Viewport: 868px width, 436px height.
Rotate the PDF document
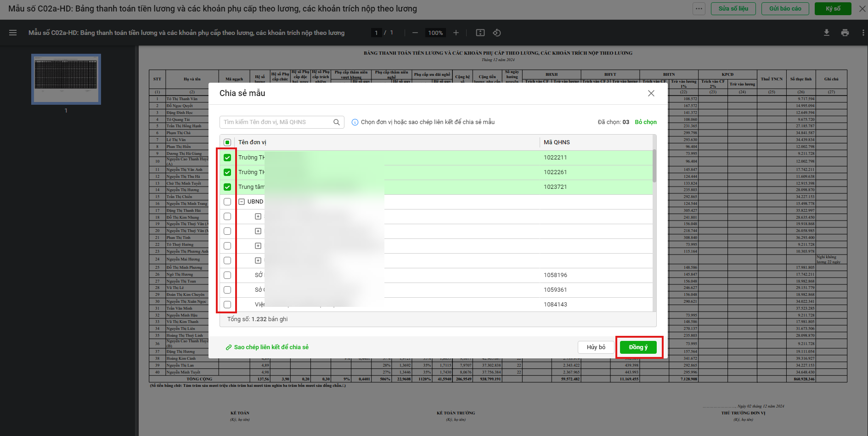(x=497, y=33)
